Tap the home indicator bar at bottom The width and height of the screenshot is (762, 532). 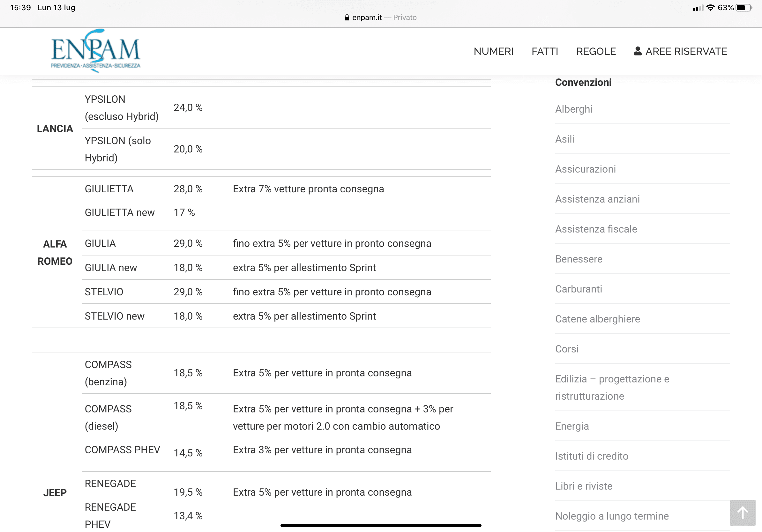tap(381, 525)
